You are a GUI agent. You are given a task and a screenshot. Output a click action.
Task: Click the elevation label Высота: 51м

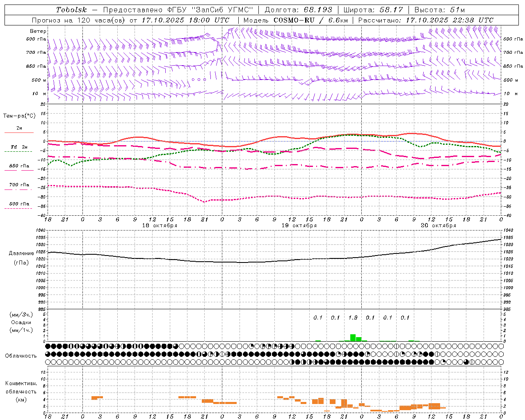tap(439, 10)
